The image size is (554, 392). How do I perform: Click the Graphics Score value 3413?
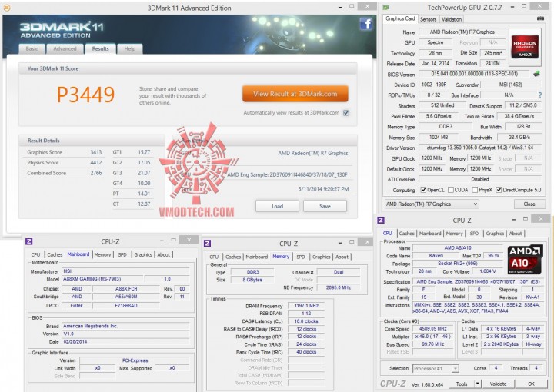tap(95, 152)
